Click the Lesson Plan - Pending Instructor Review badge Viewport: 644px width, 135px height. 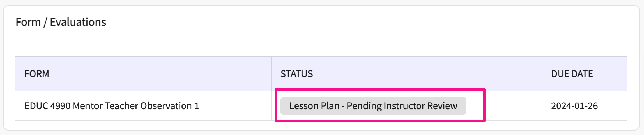tap(373, 106)
